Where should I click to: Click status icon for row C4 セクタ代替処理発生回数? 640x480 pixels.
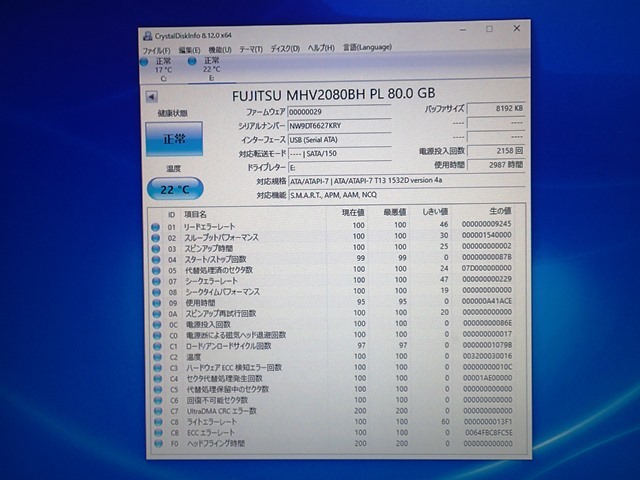(x=158, y=379)
